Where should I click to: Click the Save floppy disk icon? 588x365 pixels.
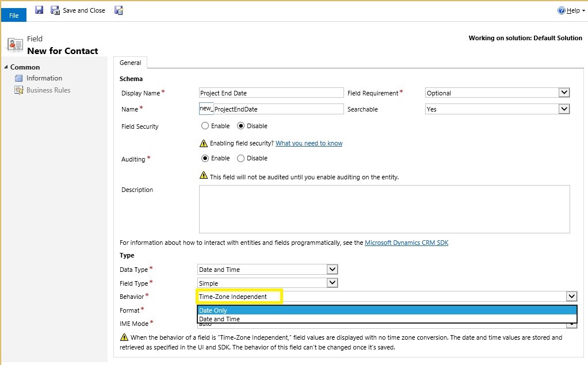coord(39,10)
